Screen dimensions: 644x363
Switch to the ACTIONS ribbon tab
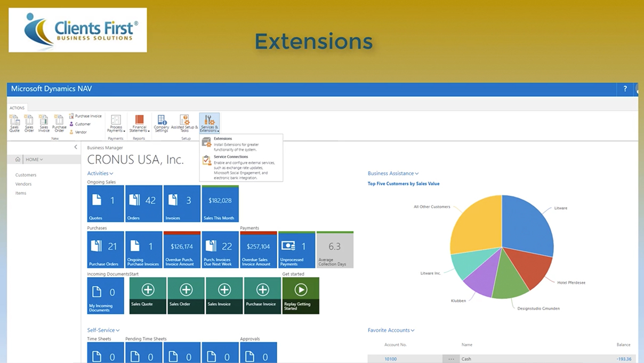click(17, 108)
